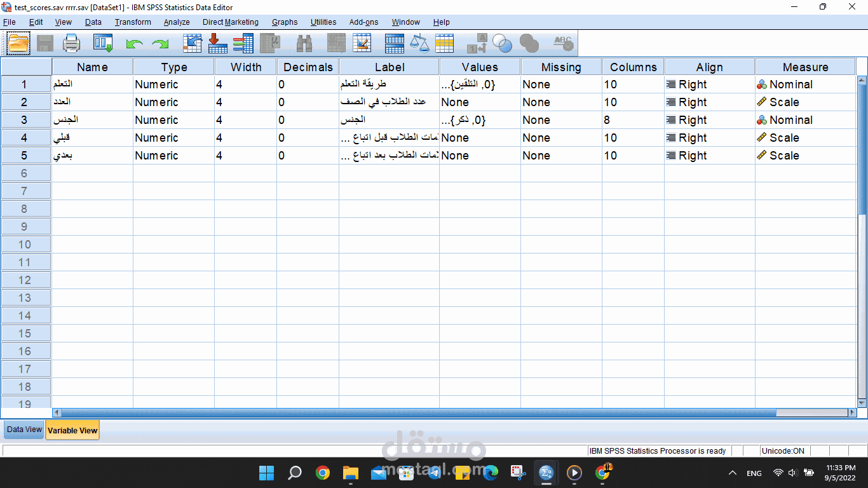
Task: Open the Help menu
Action: [441, 22]
